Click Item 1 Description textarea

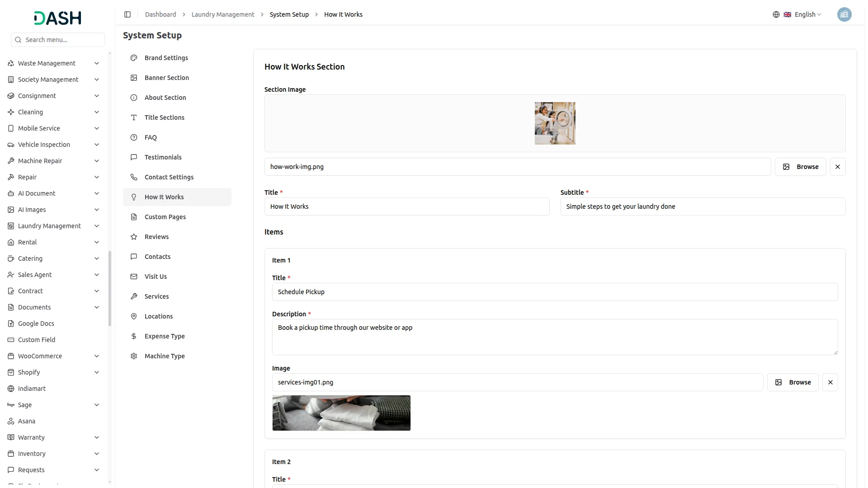point(555,337)
